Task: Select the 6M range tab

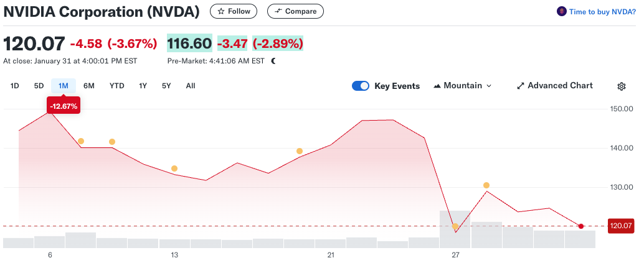Action: click(88, 86)
